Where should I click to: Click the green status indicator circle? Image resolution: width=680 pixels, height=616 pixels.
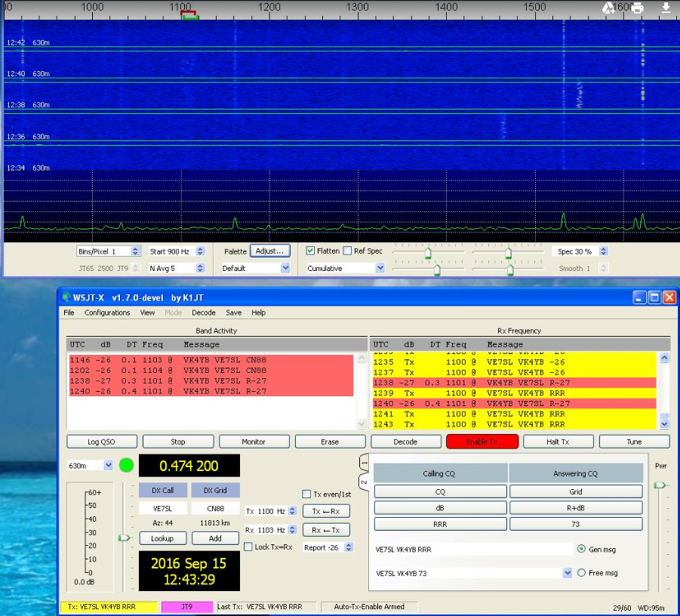coord(126,465)
